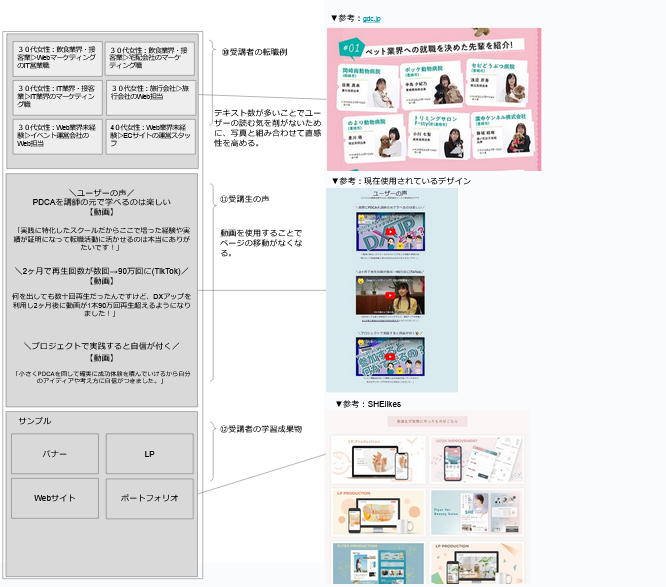Click the pink SHElikes header banner

click(x=427, y=421)
